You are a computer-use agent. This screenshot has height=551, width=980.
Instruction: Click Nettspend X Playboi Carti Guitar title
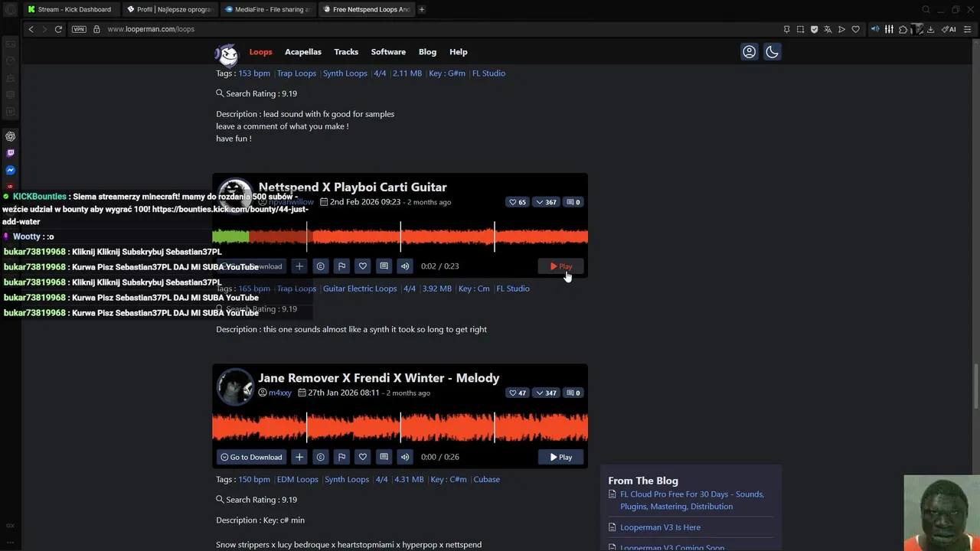(x=352, y=187)
